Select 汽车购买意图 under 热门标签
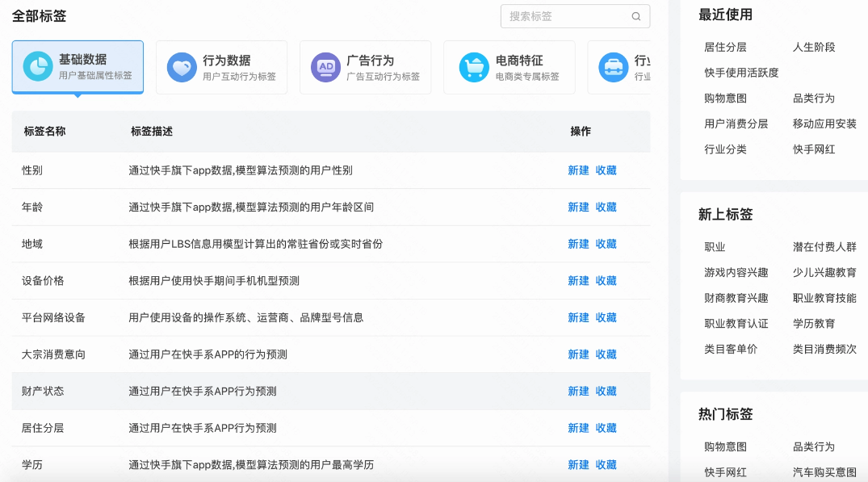This screenshot has width=868, height=482. coord(825,470)
